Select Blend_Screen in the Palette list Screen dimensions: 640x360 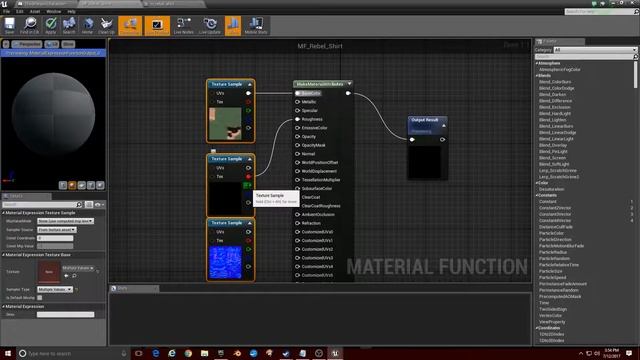click(x=552, y=158)
